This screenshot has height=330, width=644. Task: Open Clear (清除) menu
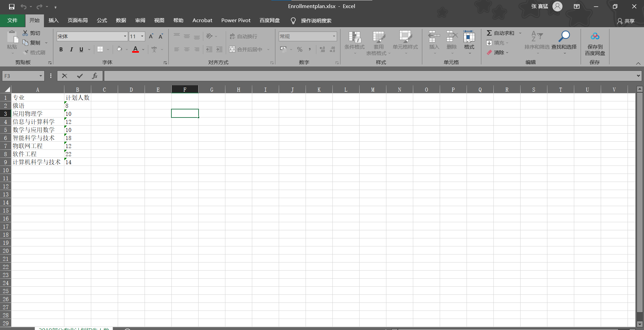[x=498, y=52]
